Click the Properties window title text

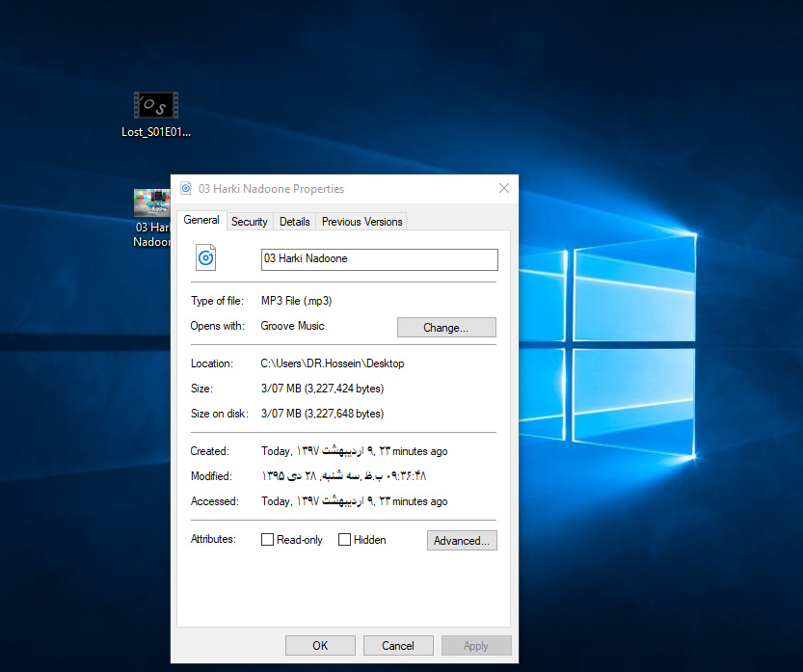271,189
